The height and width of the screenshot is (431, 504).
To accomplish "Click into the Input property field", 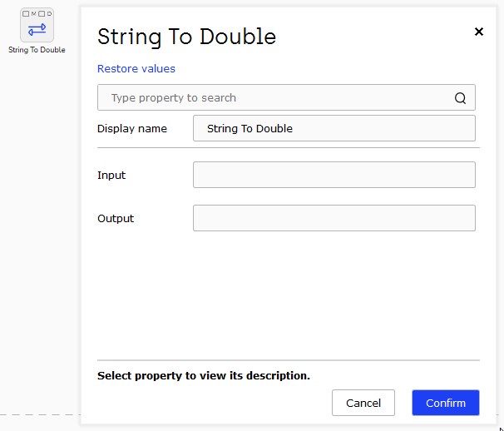I will pos(334,175).
